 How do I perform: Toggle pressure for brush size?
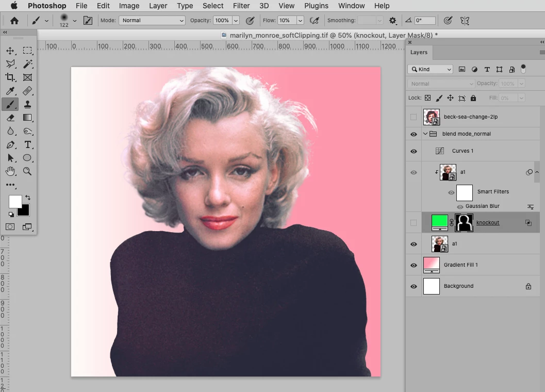tap(448, 21)
